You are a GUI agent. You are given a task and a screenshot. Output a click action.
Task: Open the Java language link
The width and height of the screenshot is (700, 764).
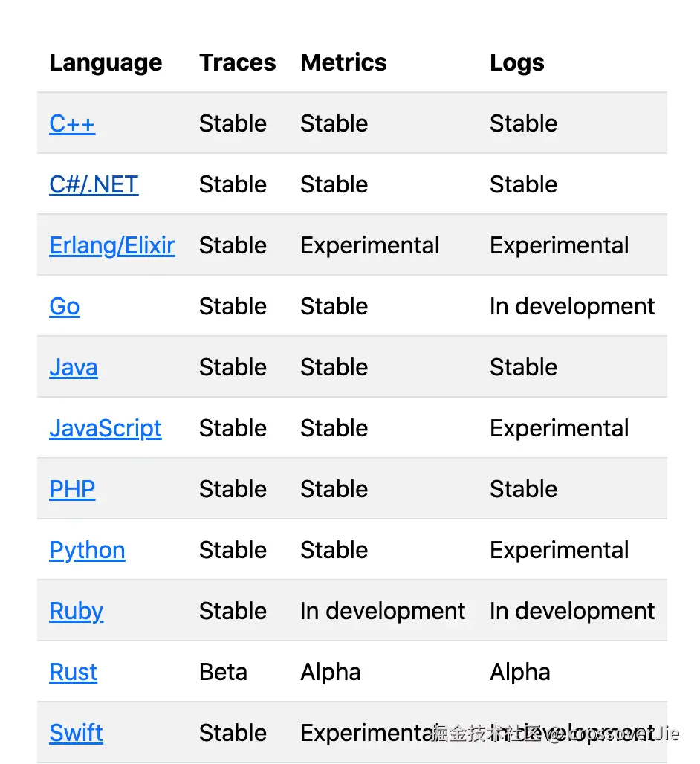(x=74, y=367)
